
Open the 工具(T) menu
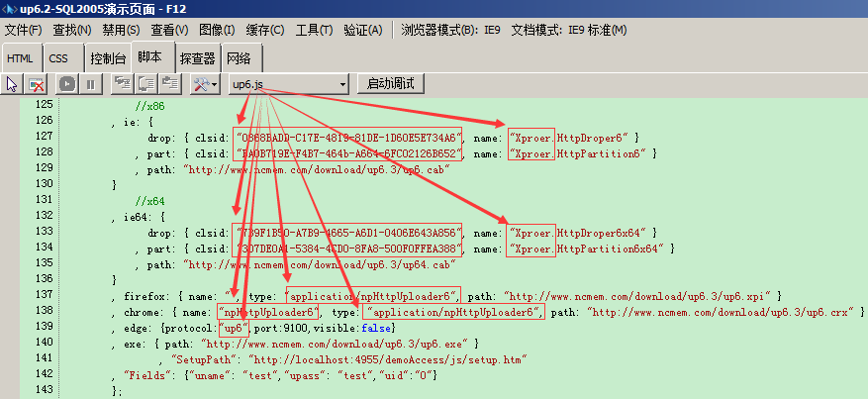pos(315,30)
